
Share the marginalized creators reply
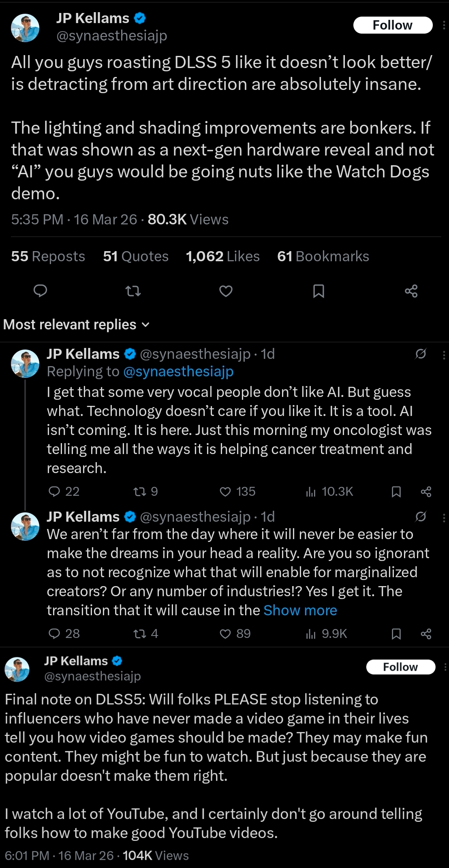click(x=426, y=633)
